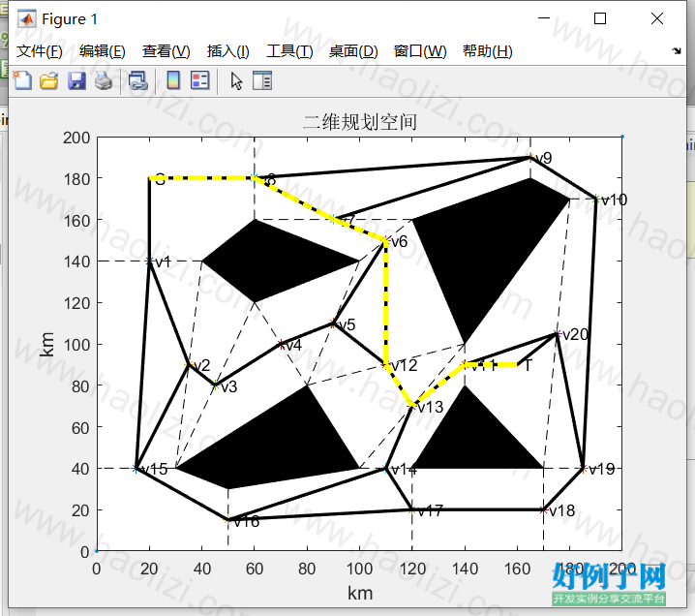This screenshot has width=695, height=616.
Task: Click the y-axis tick label 100
Action: pos(76,345)
